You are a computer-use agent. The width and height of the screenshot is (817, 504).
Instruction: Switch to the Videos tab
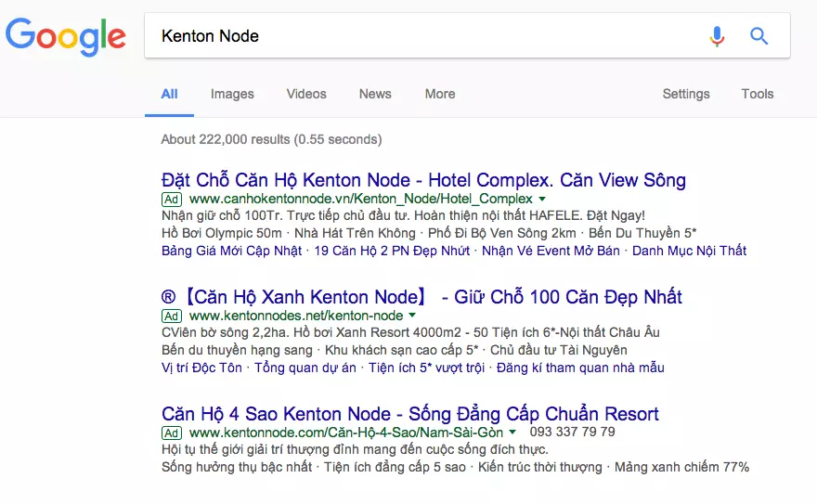coord(306,94)
